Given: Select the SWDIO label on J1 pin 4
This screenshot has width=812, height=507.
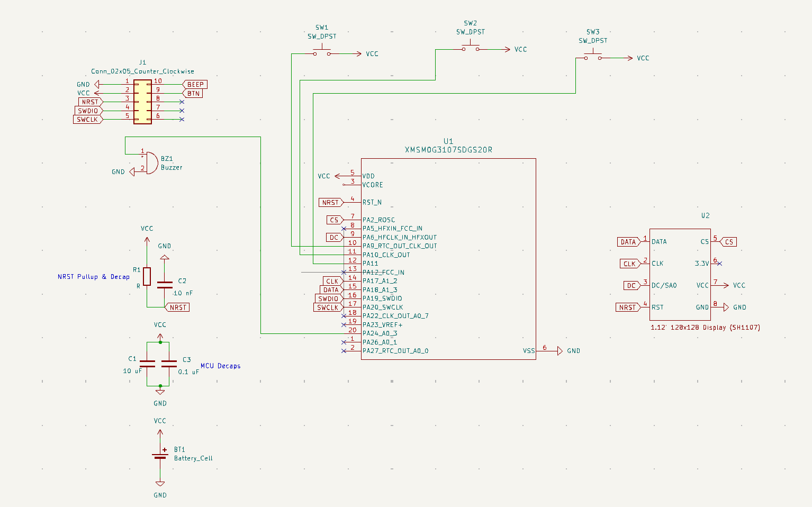Looking at the screenshot, I should coord(88,111).
